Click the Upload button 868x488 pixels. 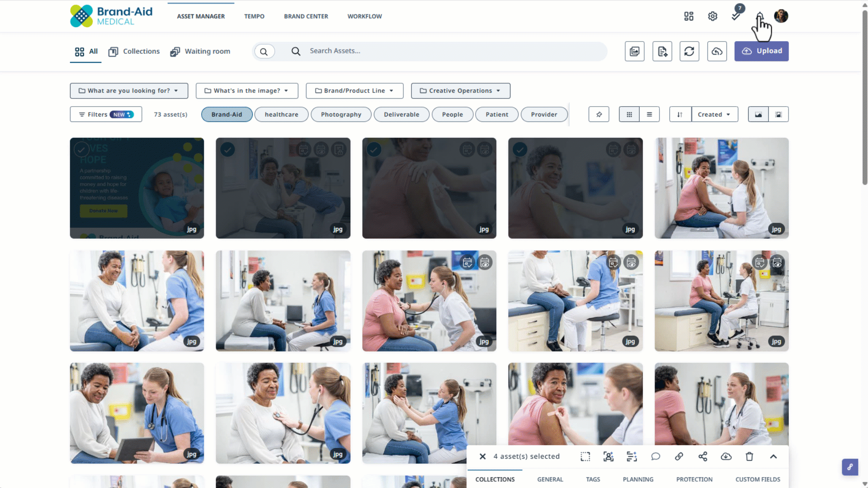761,51
